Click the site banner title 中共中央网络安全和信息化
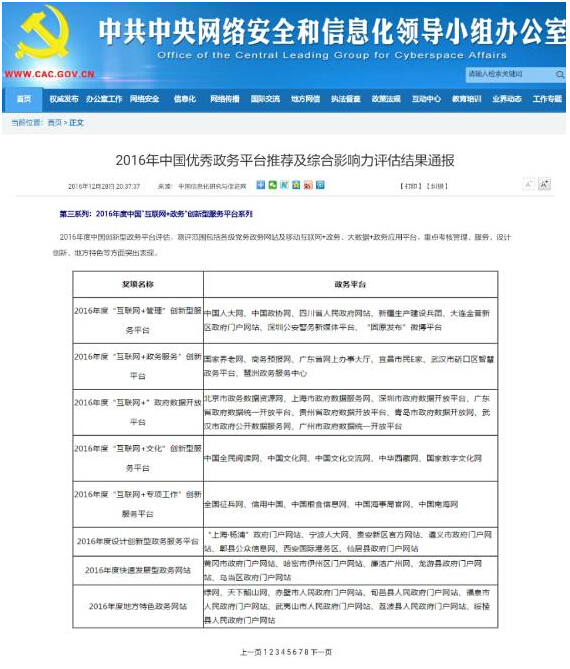Image resolution: width=570 pixels, height=669 pixels. coord(332,32)
